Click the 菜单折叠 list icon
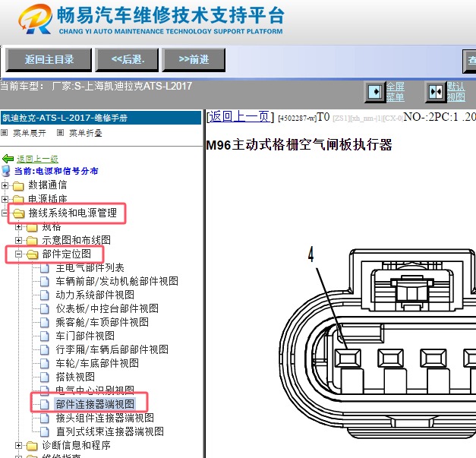476x458 pixels. click(61, 133)
